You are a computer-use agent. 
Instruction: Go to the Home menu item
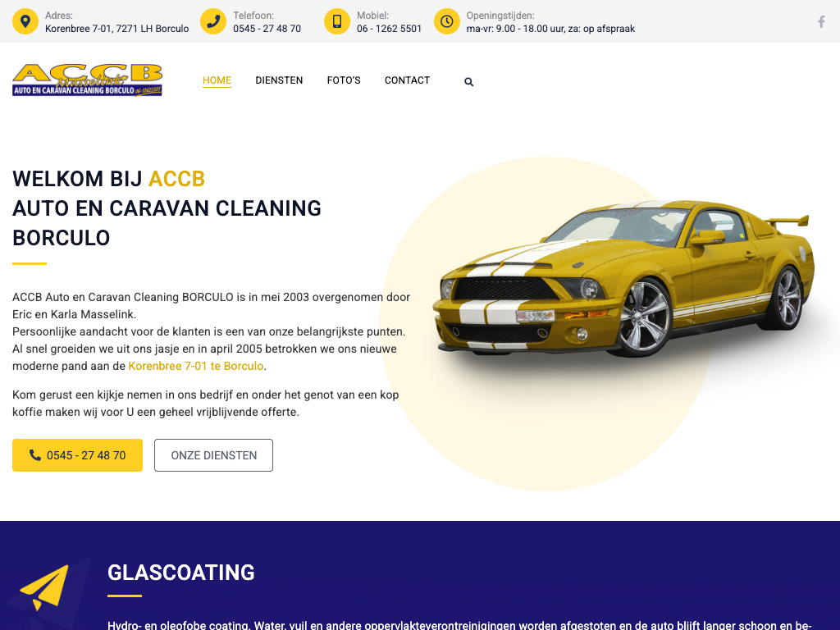pyautogui.click(x=217, y=80)
